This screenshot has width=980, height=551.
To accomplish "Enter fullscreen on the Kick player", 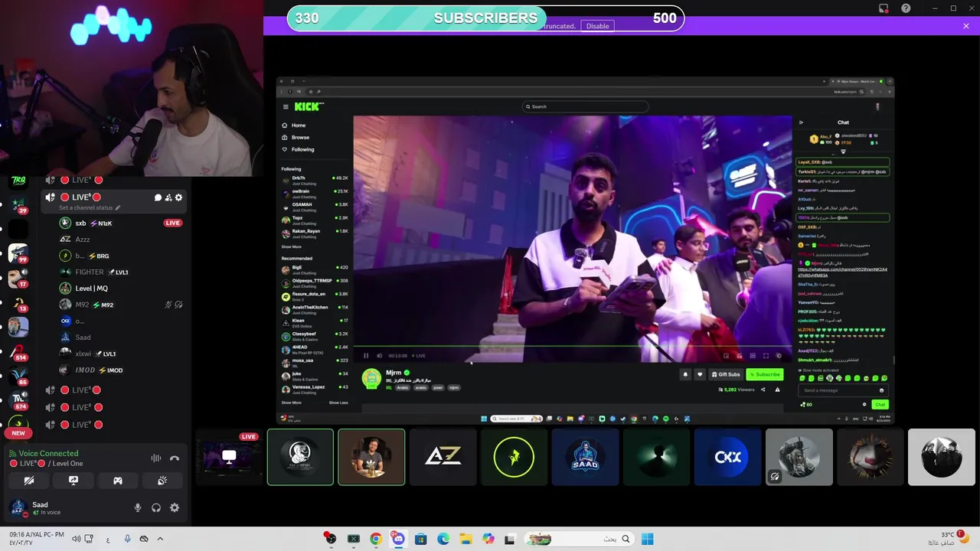I will (766, 356).
